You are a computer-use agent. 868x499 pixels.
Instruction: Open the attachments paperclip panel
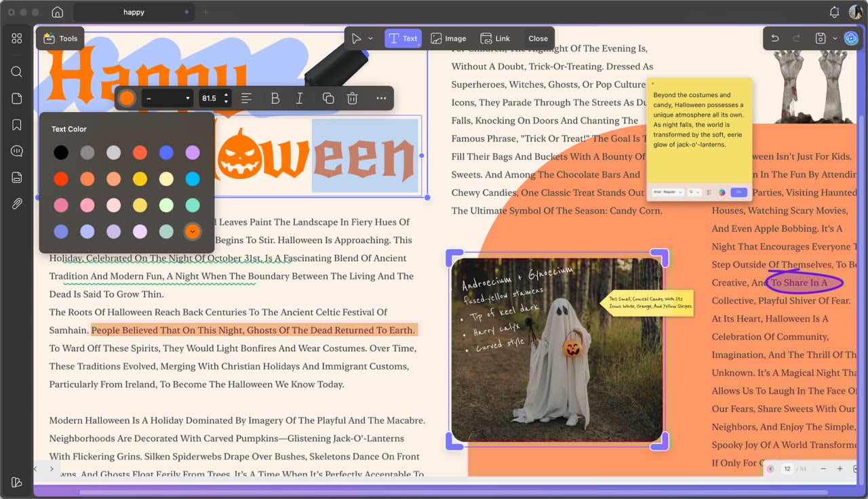pos(17,203)
